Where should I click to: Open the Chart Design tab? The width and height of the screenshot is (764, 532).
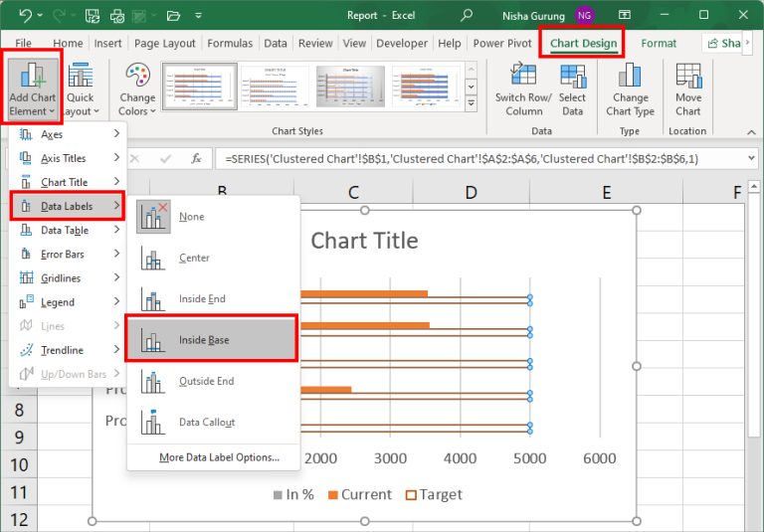(x=583, y=44)
